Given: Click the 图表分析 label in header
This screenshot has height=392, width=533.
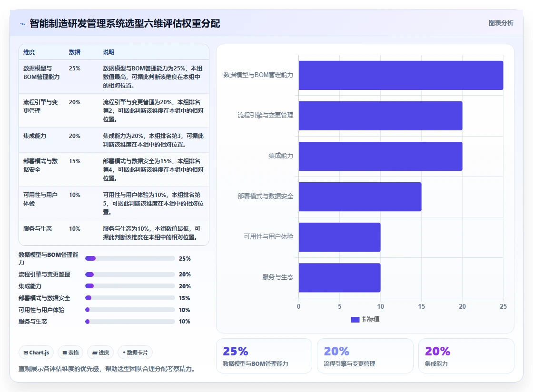Looking at the screenshot, I should click(x=501, y=23).
